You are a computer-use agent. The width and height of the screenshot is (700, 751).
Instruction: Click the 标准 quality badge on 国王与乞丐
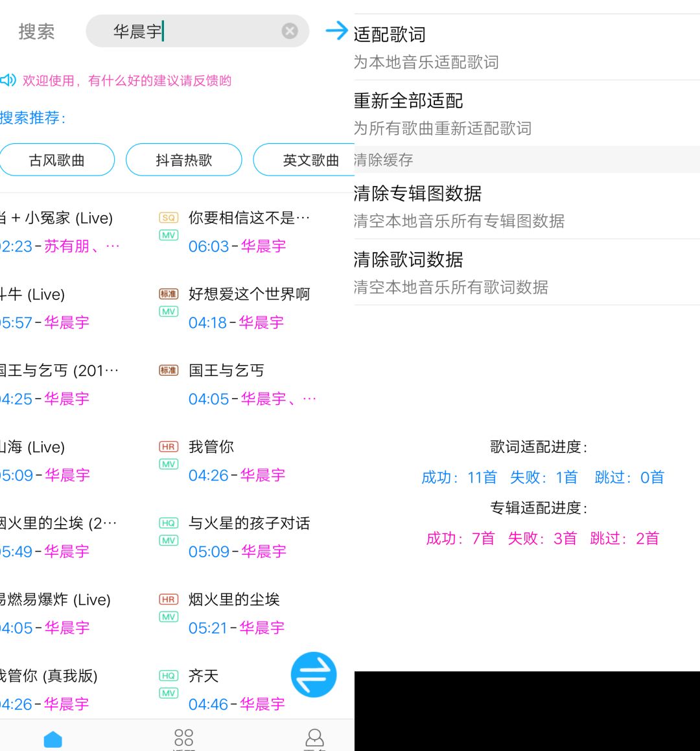(x=168, y=370)
